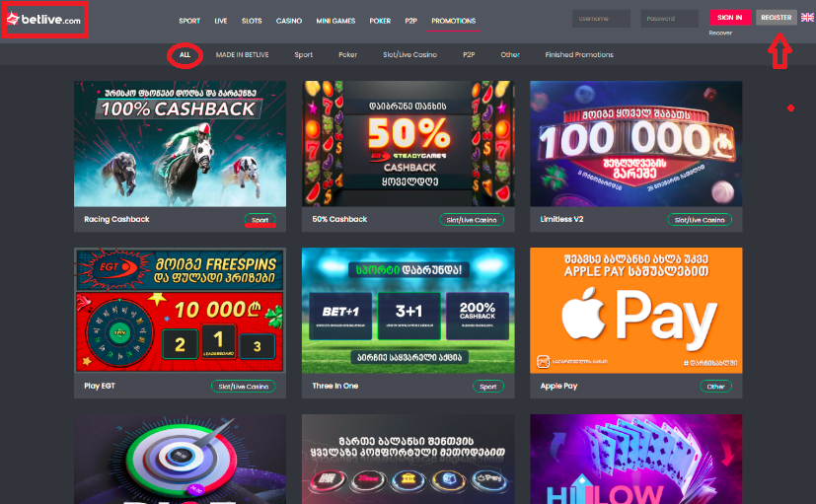Open the SLOTS menu item

click(x=252, y=21)
